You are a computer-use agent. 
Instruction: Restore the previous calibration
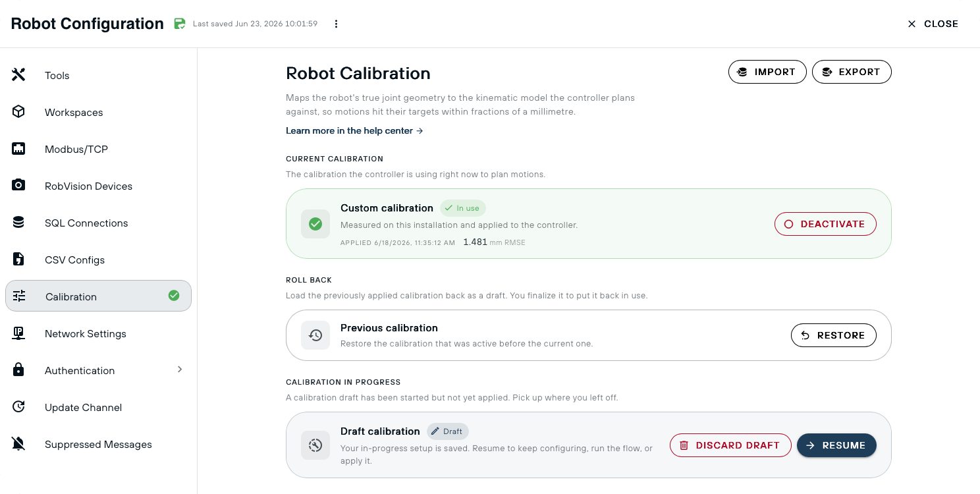833,335
